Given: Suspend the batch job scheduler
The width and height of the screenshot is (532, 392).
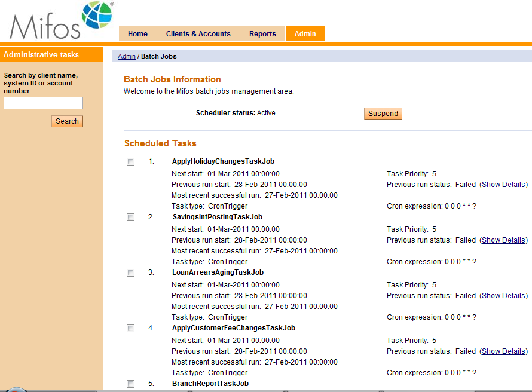Looking at the screenshot, I should click(x=383, y=114).
